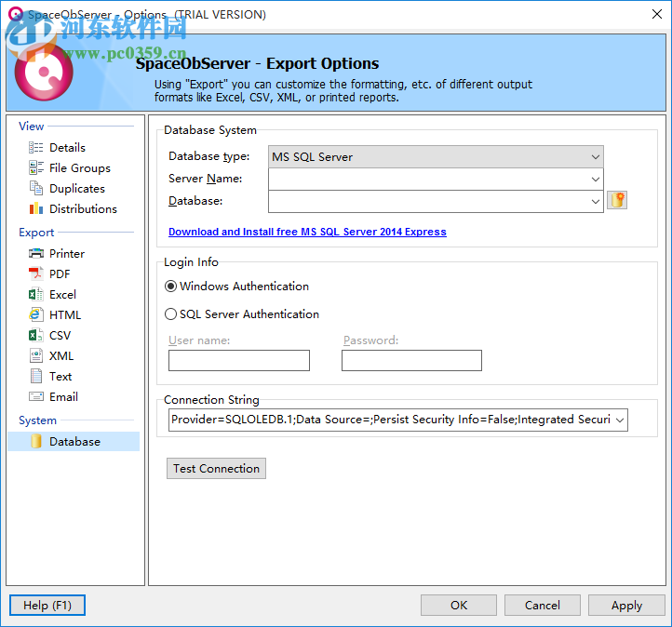Viewport: 672px width, 627px height.
Task: Select SQL Server Authentication radio button
Action: (x=170, y=314)
